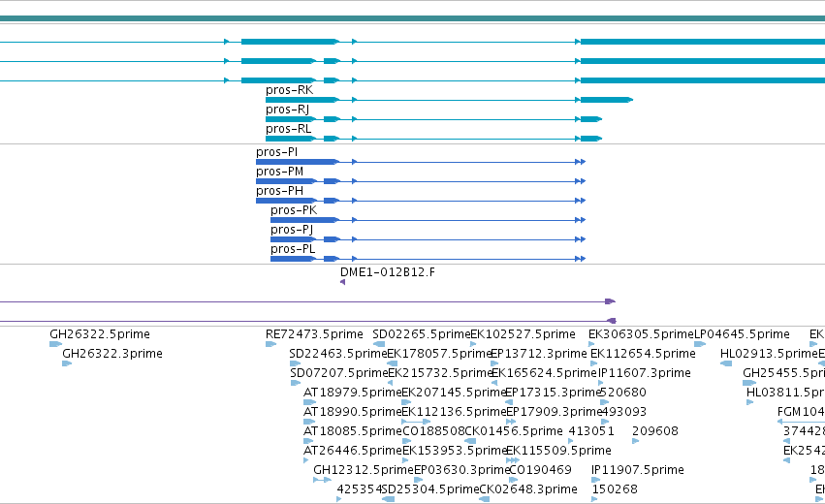Select the EK306305.5prime EST label
Screen dimensions: 825x504
(641, 334)
